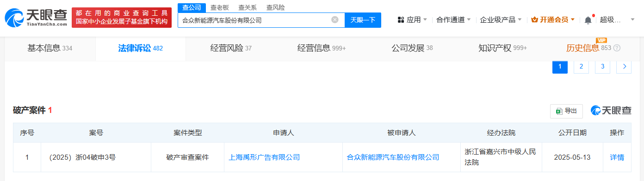Open the 法律诉讼 tab
This screenshot has height=181, width=644.
(x=141, y=48)
